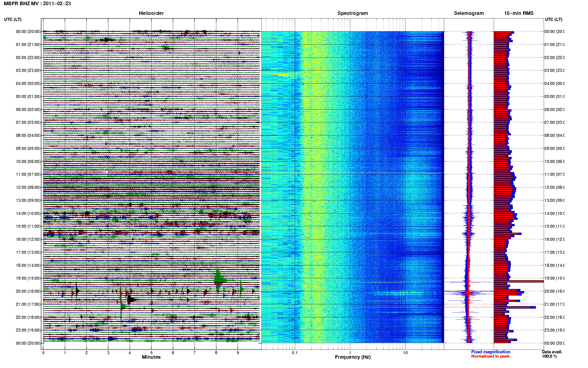Click left time label 22:00 (18:00)
This screenshot has width=588, height=368.
[28, 317]
